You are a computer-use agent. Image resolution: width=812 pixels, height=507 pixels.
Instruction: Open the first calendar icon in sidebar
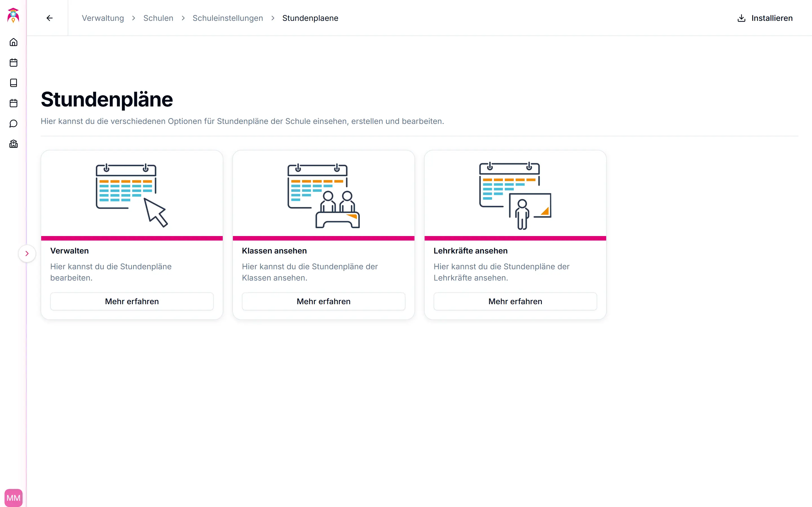click(x=14, y=63)
